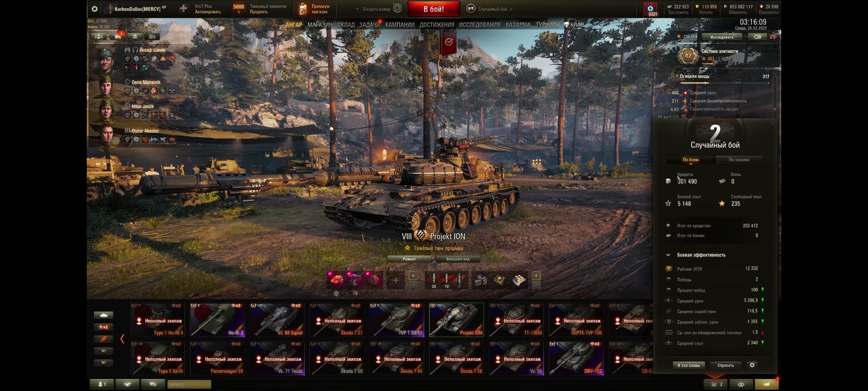
Task: Collapse Огневая мощь section
Action: [677, 76]
